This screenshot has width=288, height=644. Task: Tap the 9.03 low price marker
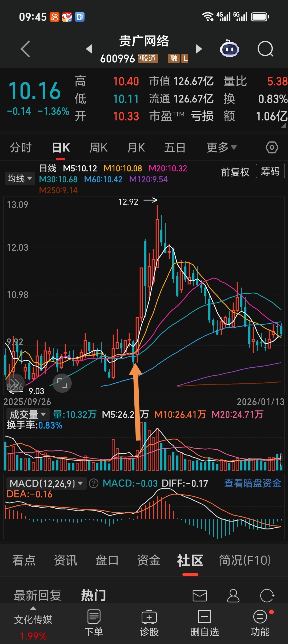click(36, 391)
